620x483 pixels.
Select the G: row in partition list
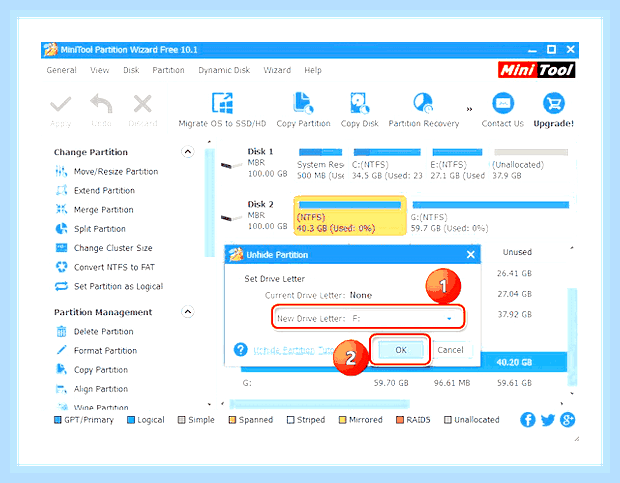403,383
